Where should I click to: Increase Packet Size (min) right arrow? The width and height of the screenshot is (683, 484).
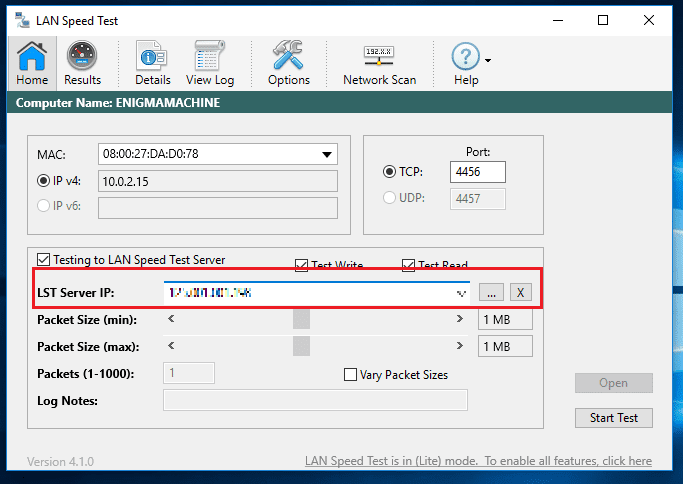(x=460, y=319)
